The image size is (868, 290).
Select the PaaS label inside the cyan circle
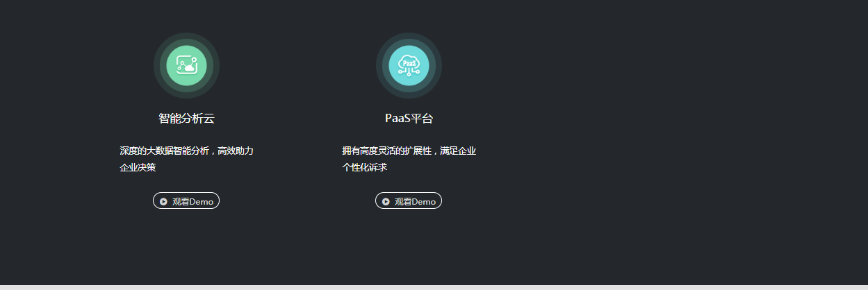pos(409,63)
